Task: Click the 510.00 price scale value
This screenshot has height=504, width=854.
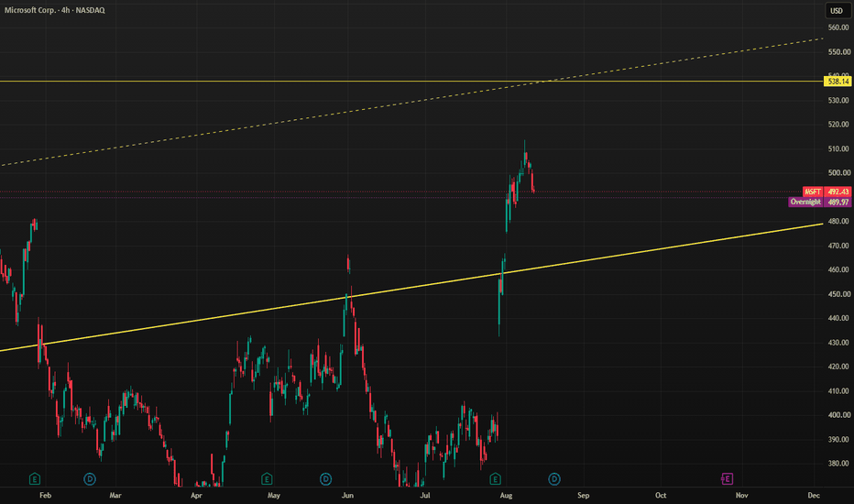Action: 838,148
